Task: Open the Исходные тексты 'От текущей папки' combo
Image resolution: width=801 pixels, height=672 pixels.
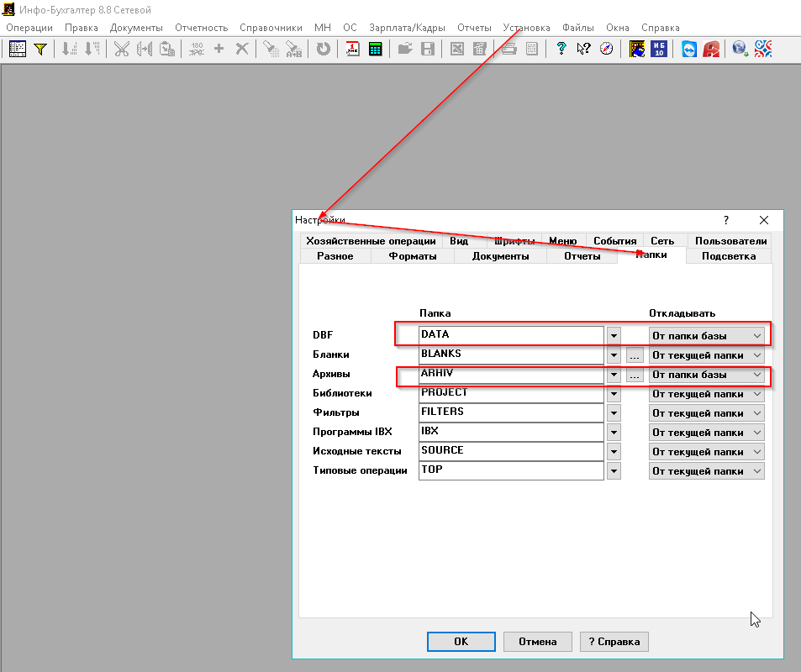Action: tap(707, 453)
